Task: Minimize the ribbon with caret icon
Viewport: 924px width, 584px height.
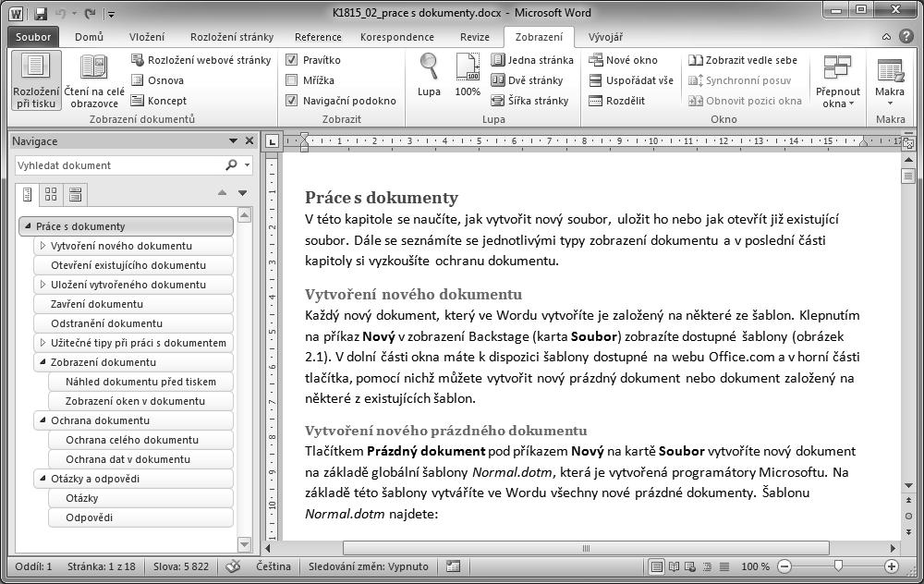Action: (x=886, y=37)
